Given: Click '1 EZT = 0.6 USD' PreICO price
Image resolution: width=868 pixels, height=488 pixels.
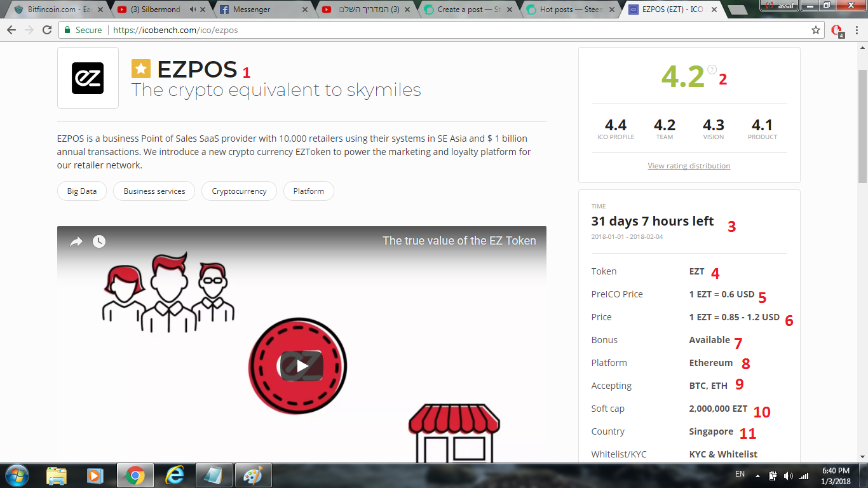Looking at the screenshot, I should pos(722,294).
